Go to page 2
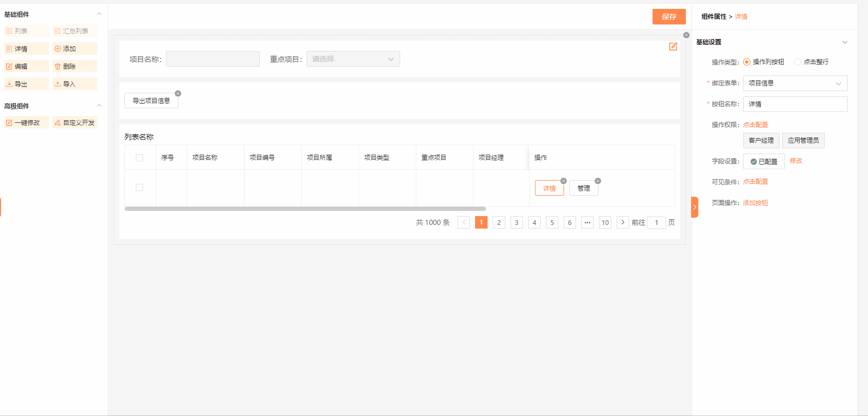868x416 pixels. pos(499,222)
